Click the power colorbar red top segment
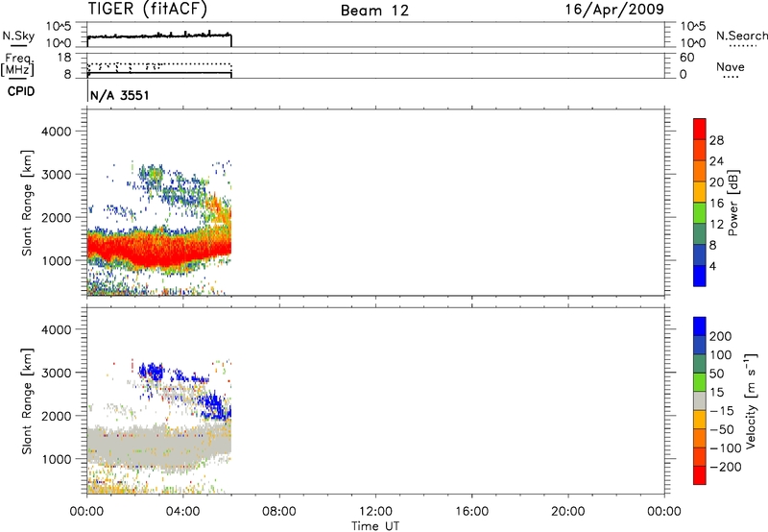Screen dimensions: 768x532 point(700,129)
